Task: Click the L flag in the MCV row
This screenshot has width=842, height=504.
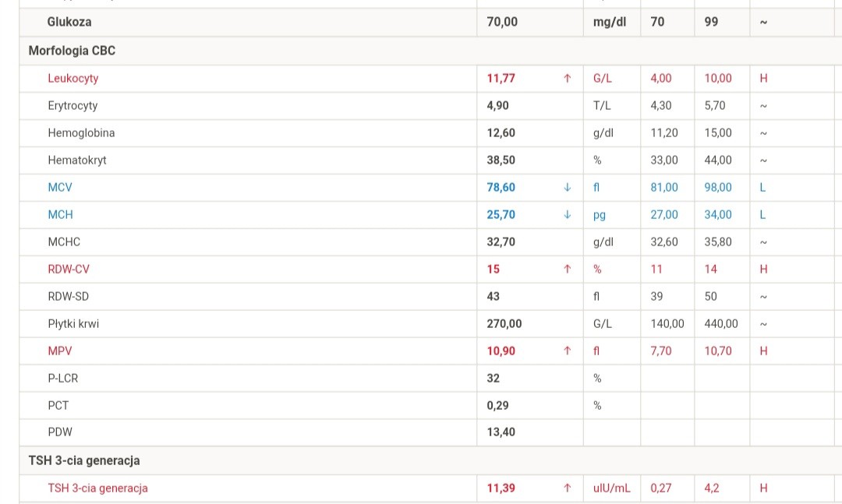Action: (762, 187)
